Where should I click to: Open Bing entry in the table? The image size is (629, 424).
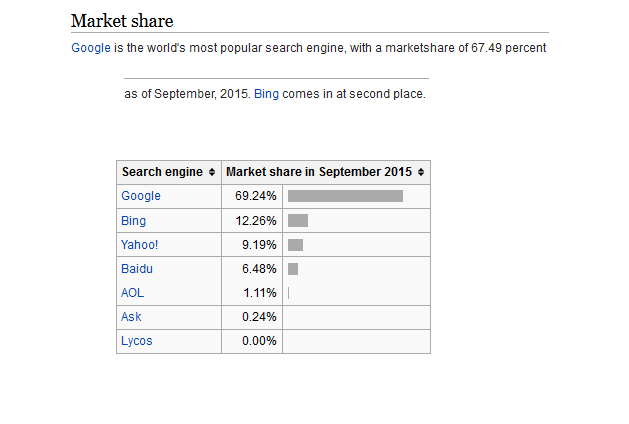pyautogui.click(x=134, y=221)
